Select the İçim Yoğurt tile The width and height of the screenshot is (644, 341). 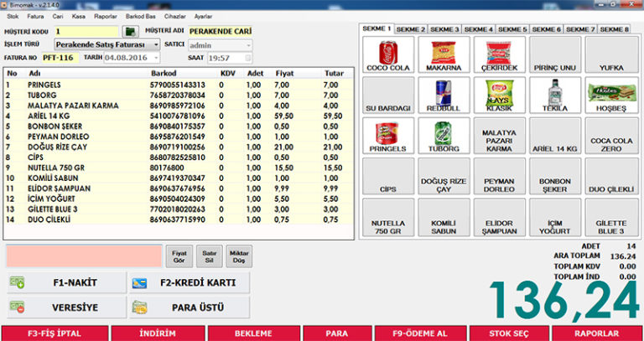point(555,218)
